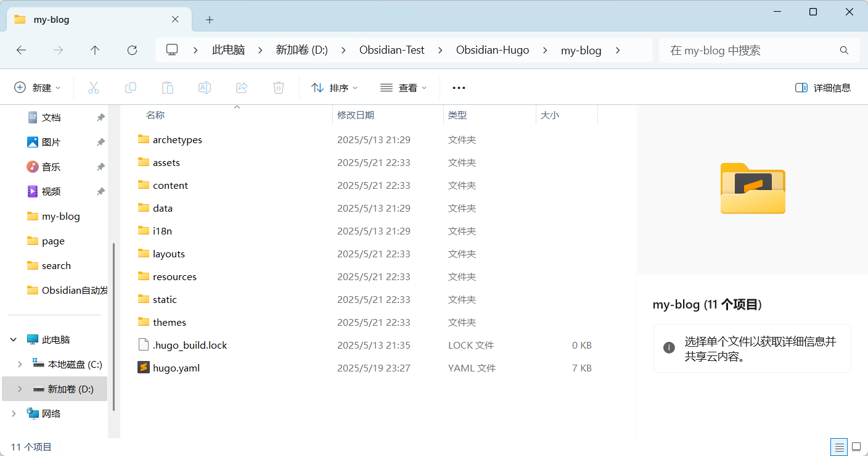This screenshot has width=868, height=456.
Task: Switch to details list view in status bar
Action: click(x=838, y=446)
